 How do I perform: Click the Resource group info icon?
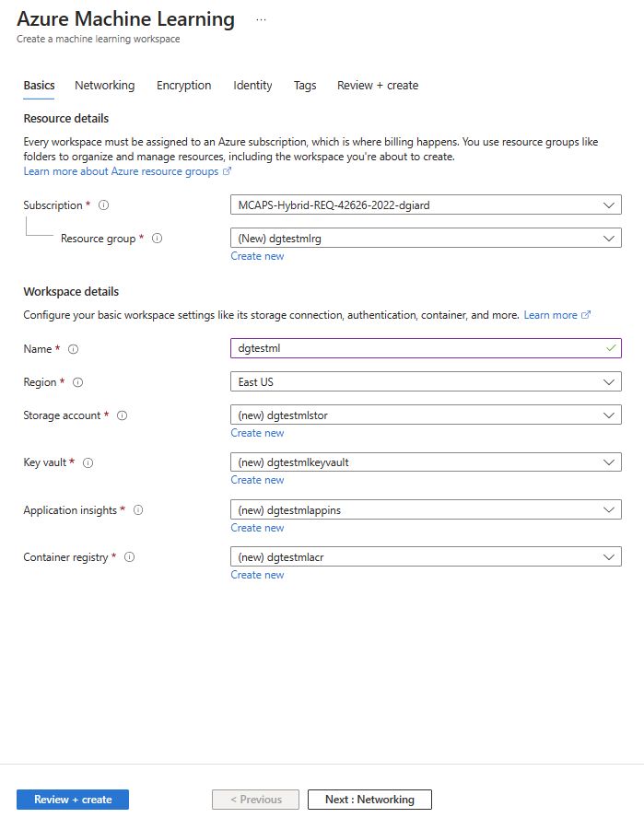tap(157, 239)
